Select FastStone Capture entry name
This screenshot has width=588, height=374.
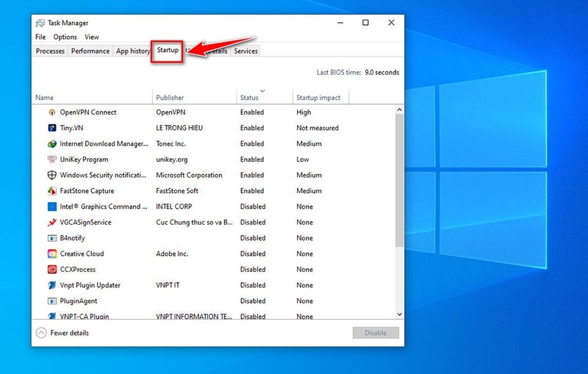click(x=87, y=191)
